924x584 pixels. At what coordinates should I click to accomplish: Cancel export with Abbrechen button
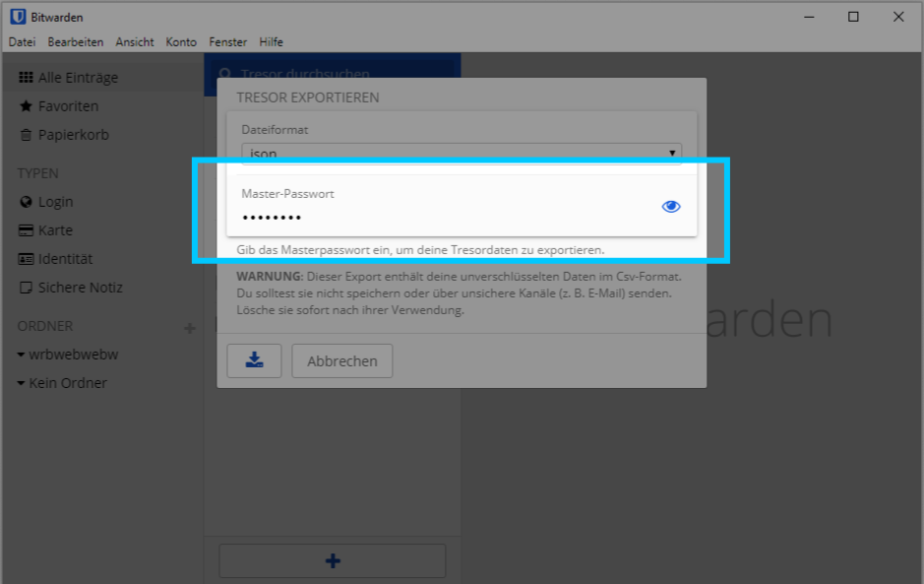tap(341, 360)
